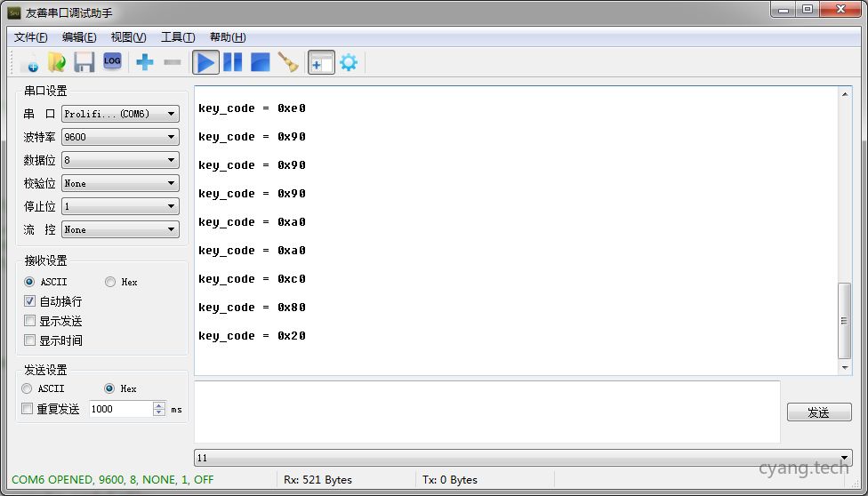Click the save floppy disk icon
868x496 pixels.
(x=84, y=62)
